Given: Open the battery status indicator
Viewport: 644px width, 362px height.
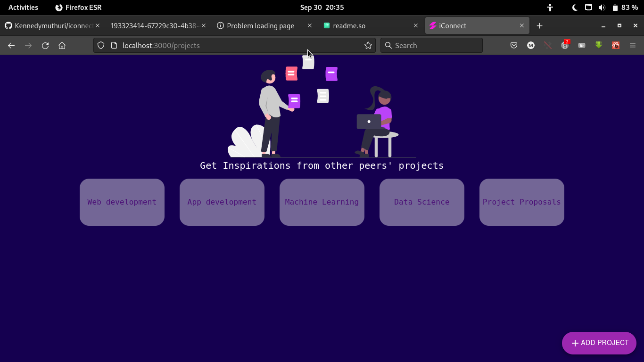Looking at the screenshot, I should [625, 8].
